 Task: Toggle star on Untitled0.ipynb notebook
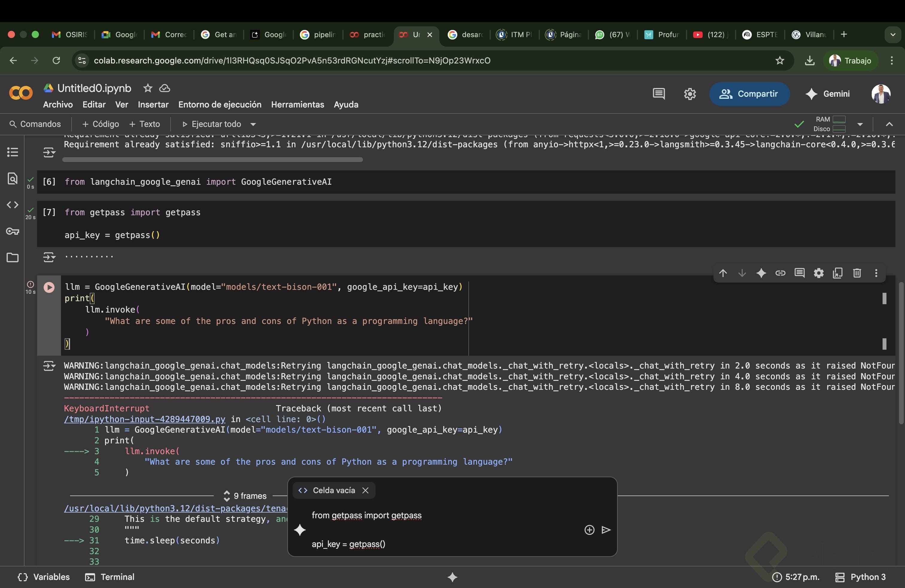(x=148, y=88)
